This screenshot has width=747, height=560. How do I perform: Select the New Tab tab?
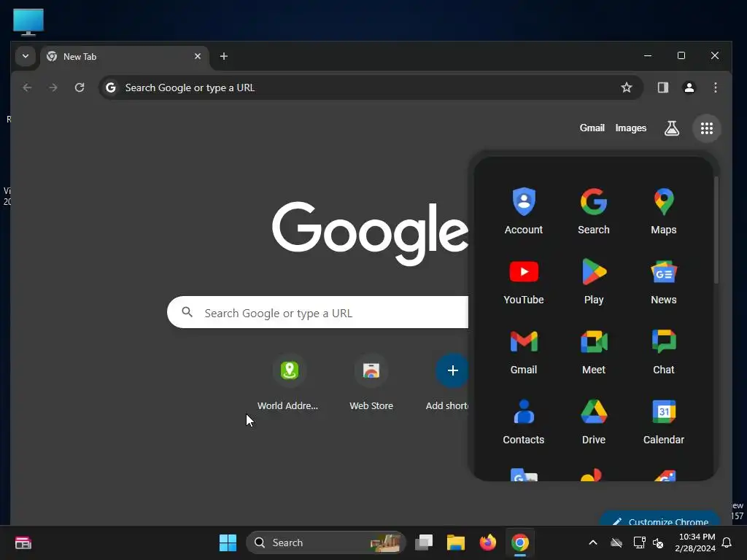coord(124,57)
